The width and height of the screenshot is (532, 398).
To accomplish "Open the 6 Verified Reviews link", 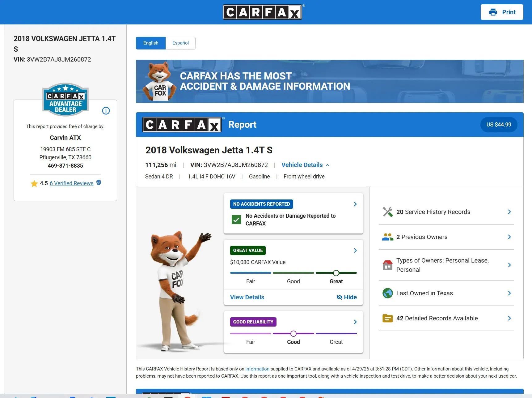I will tap(72, 183).
